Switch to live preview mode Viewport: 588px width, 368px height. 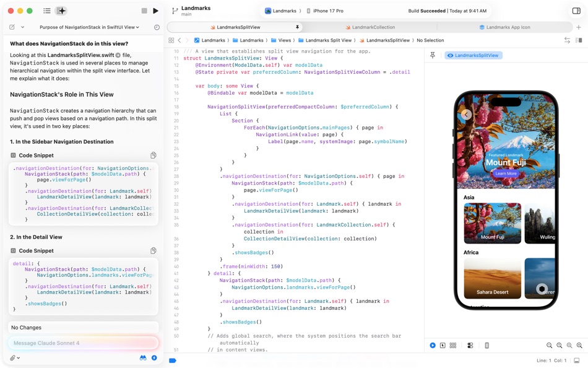433,346
